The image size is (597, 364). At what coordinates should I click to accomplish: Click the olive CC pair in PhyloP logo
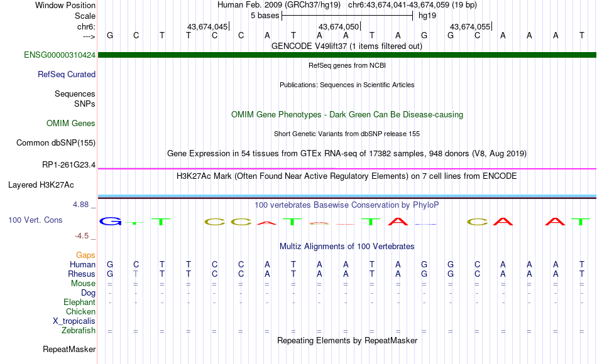click(x=228, y=222)
